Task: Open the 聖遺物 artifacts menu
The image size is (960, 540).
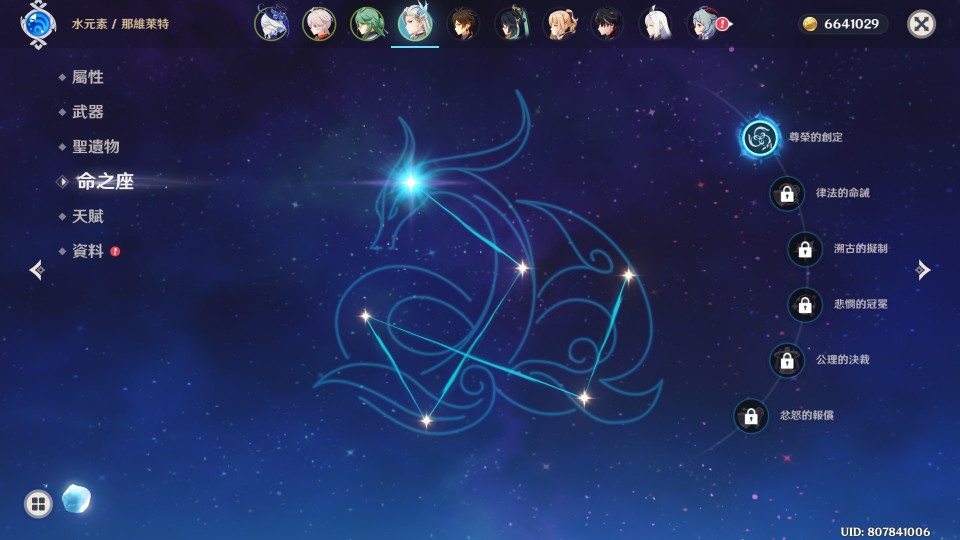Action: click(x=96, y=147)
